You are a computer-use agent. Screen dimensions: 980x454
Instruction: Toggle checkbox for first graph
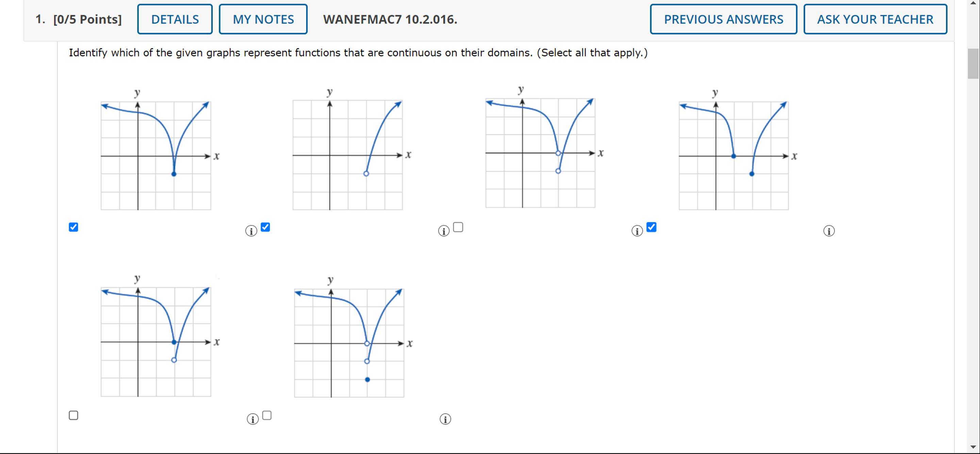click(x=73, y=227)
